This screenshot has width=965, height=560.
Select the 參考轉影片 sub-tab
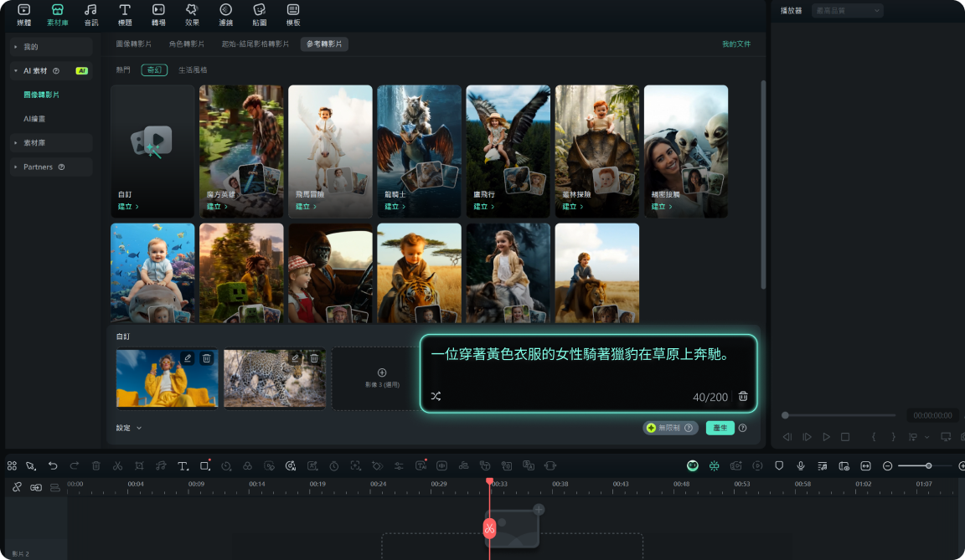[x=324, y=44]
